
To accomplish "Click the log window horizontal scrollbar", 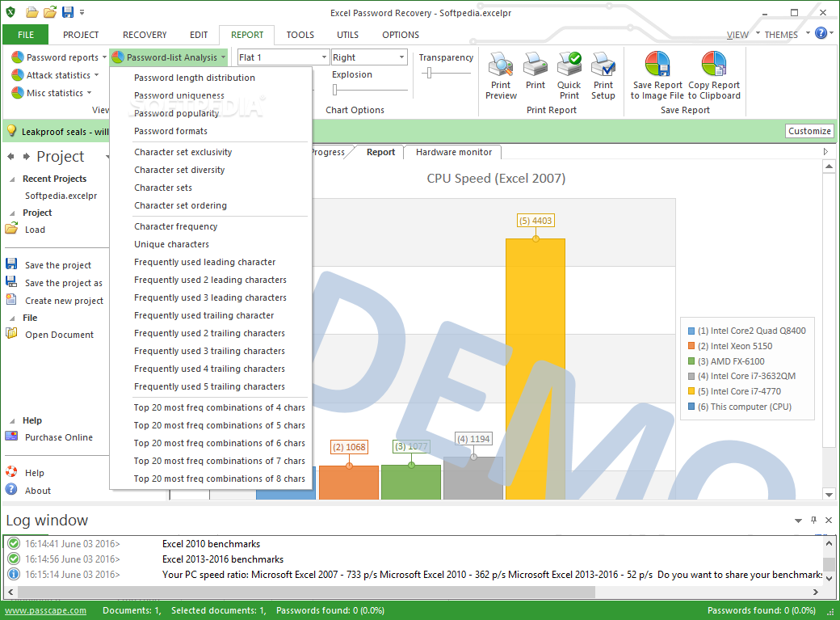I will (x=305, y=592).
